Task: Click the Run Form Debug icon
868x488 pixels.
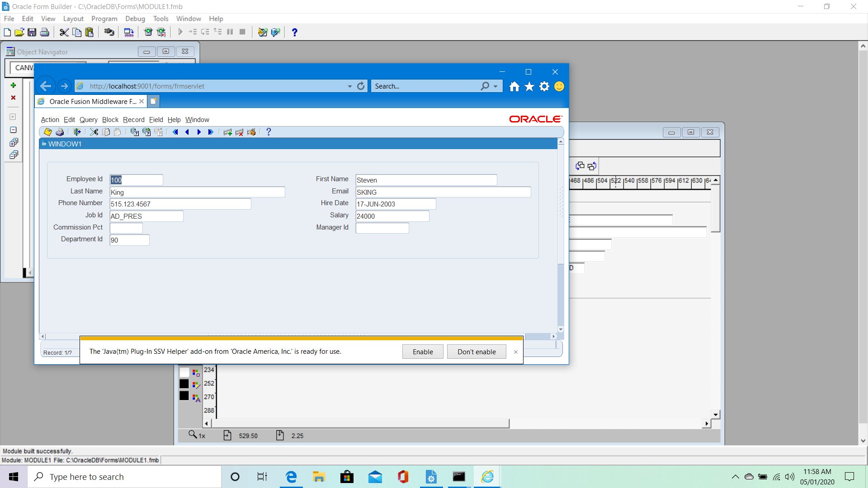Action: click(161, 32)
